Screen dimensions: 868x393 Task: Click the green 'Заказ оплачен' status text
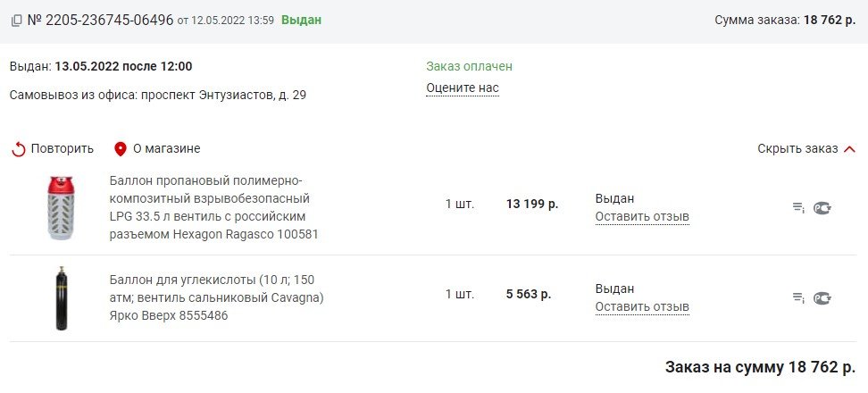pos(469,66)
